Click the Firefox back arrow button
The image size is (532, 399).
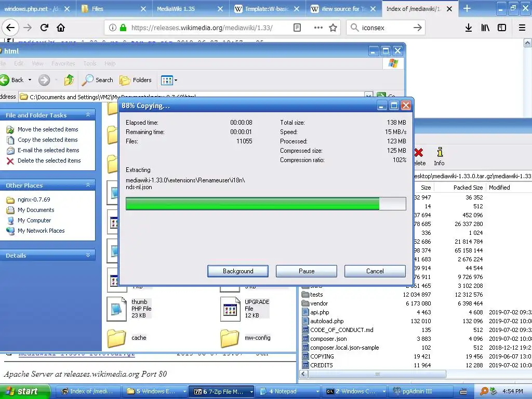10,28
